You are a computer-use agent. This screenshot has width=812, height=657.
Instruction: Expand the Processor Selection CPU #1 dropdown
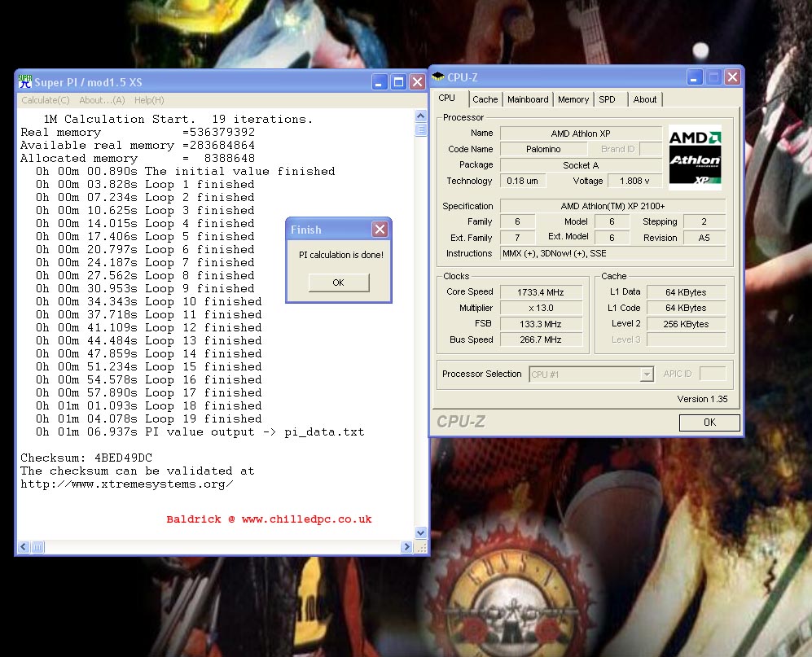(x=647, y=374)
